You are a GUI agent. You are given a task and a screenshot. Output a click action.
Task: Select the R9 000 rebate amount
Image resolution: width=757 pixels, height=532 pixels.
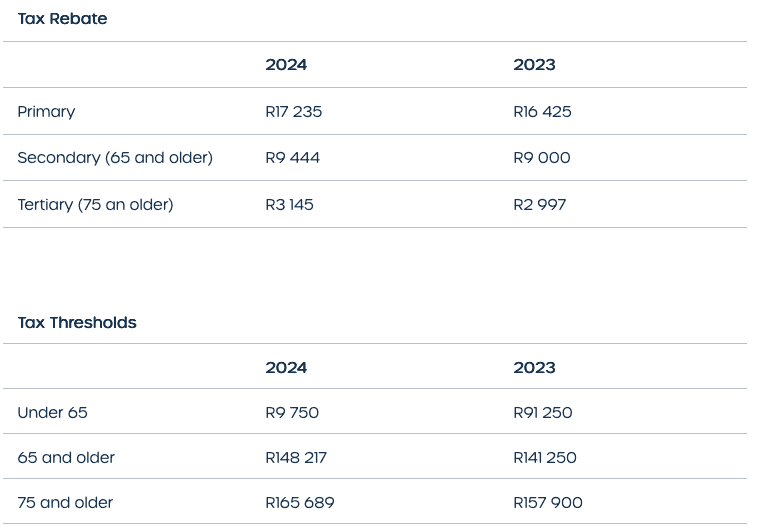click(x=541, y=158)
